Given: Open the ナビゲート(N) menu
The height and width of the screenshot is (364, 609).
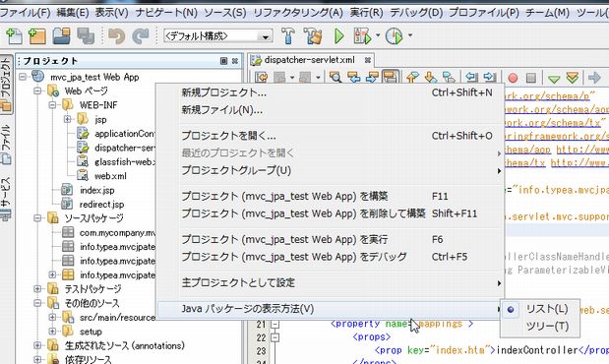Looking at the screenshot, I should [x=166, y=13].
